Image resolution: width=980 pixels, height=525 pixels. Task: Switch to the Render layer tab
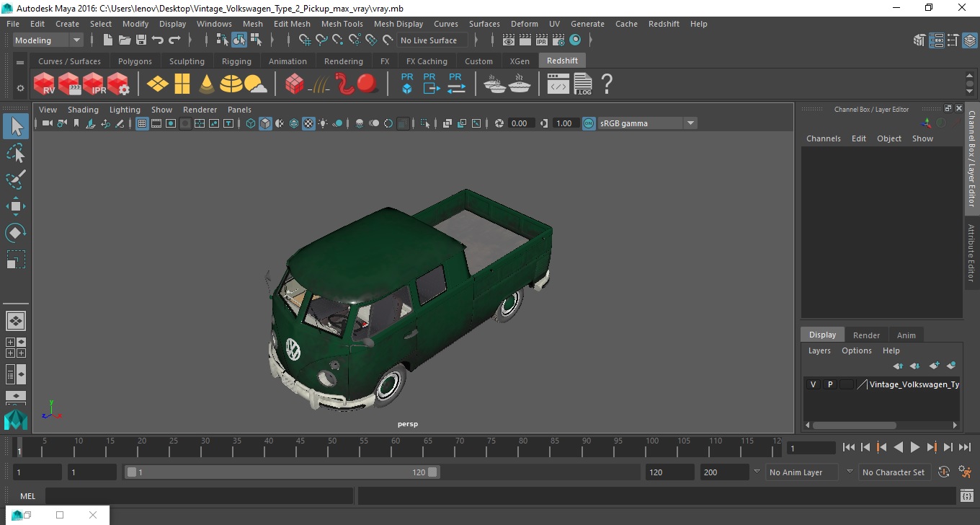[x=866, y=335]
